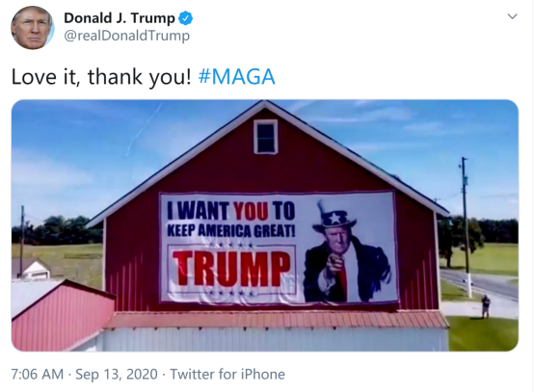
Task: Click the "KEEP AMERICA GREAT!" line on banner
Action: point(231,231)
